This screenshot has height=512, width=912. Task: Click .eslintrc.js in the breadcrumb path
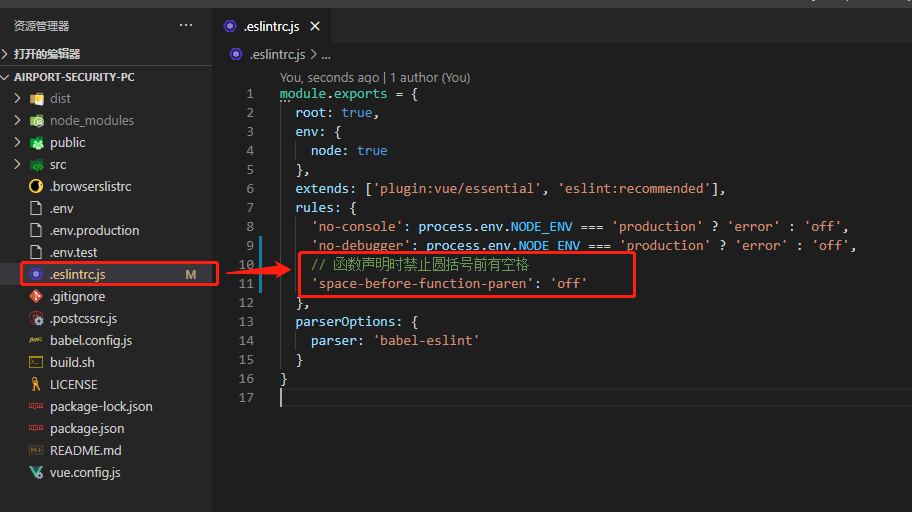(277, 55)
